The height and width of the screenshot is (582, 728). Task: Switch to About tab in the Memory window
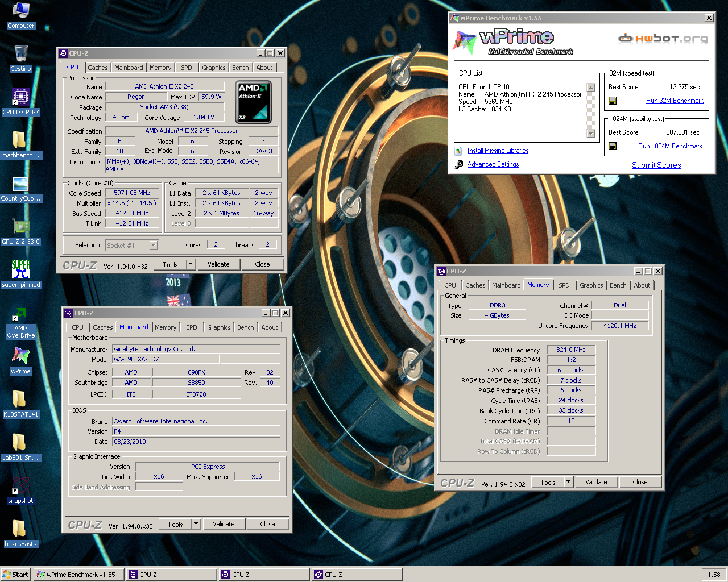[x=642, y=285]
